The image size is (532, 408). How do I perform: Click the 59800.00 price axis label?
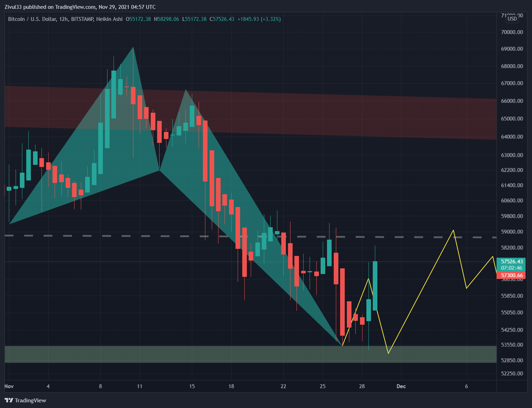click(512, 216)
